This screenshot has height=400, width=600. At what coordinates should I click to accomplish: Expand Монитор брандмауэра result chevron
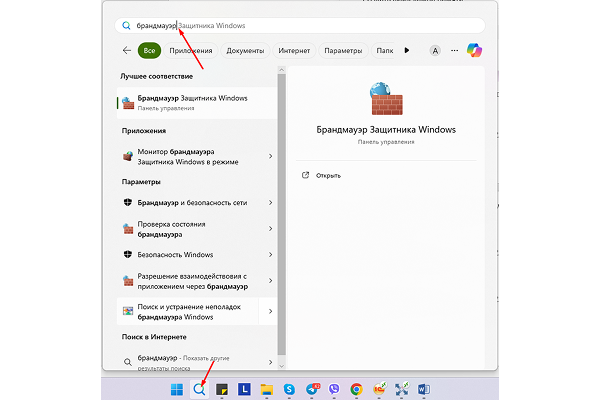(x=271, y=156)
